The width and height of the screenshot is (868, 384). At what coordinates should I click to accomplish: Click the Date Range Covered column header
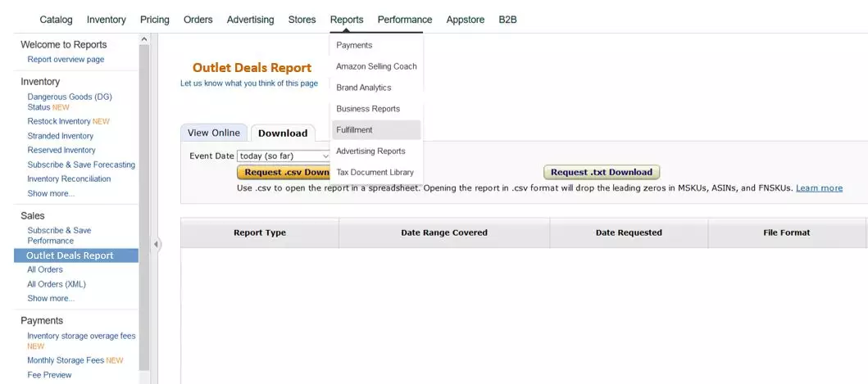coord(444,233)
